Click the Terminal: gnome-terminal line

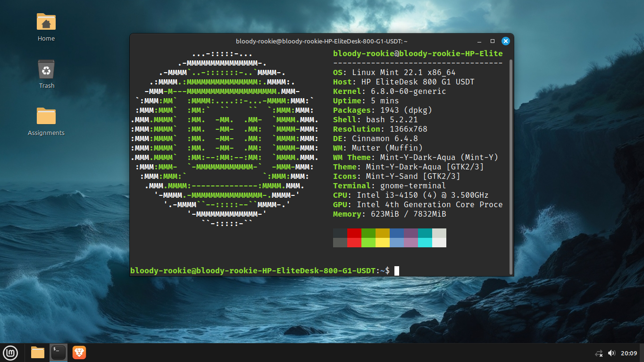[390, 185]
